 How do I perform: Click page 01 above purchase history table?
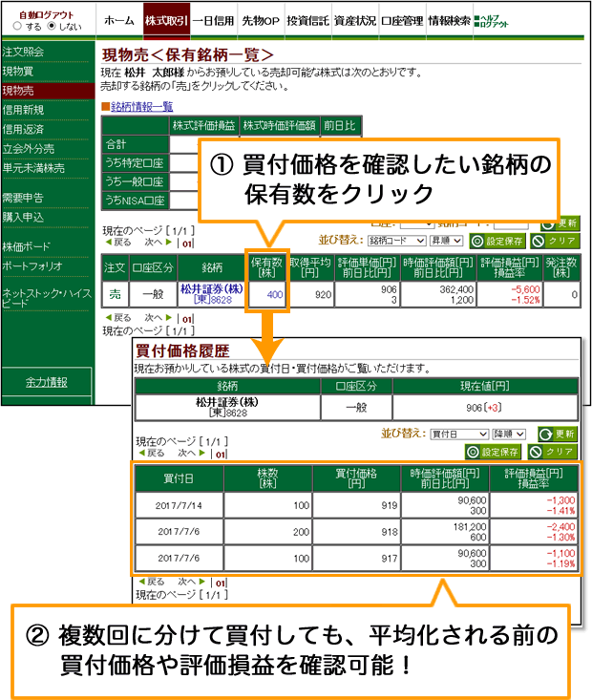[x=221, y=455]
